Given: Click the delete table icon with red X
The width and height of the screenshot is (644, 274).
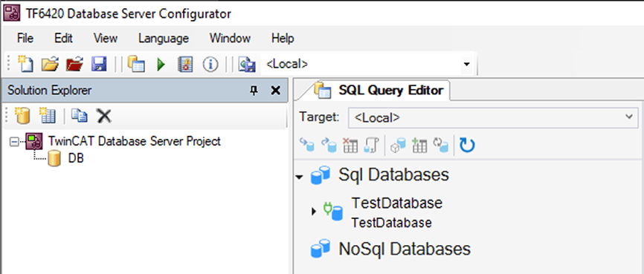Looking at the screenshot, I should click(350, 146).
